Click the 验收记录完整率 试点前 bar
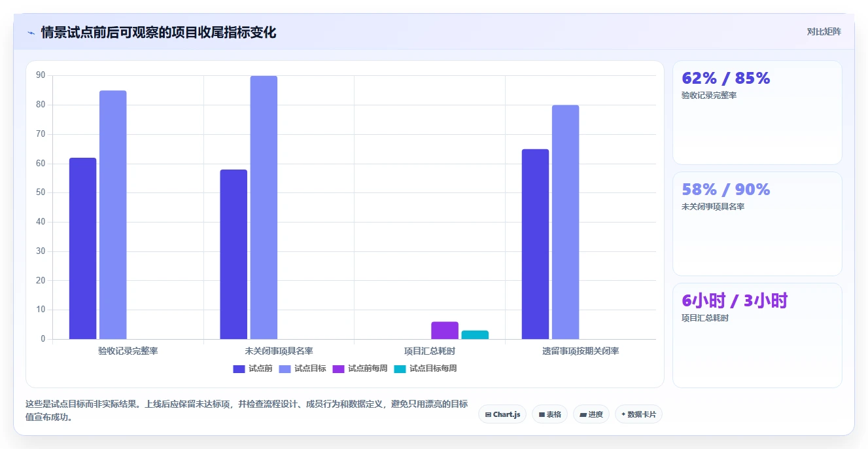Screen dimensions: 868x449 (x=82, y=249)
